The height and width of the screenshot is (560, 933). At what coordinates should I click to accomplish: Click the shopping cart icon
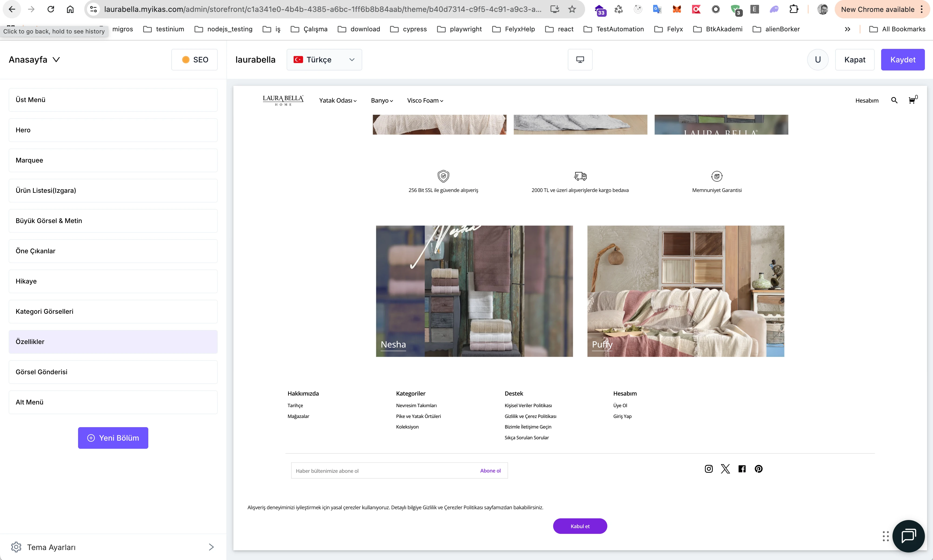pyautogui.click(x=911, y=100)
